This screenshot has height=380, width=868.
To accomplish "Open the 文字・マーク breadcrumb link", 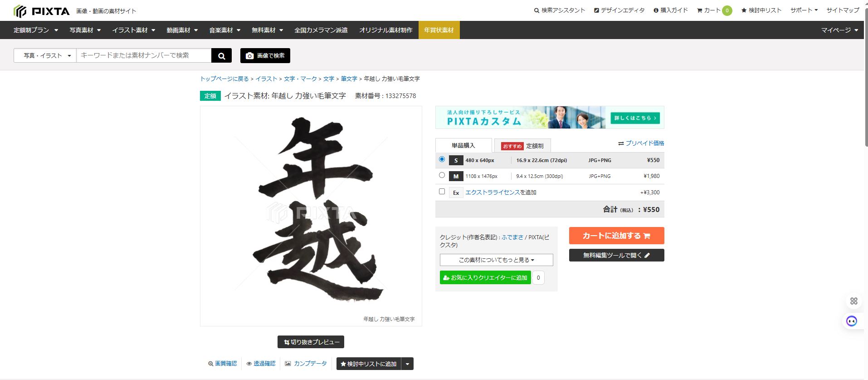I will coord(300,79).
